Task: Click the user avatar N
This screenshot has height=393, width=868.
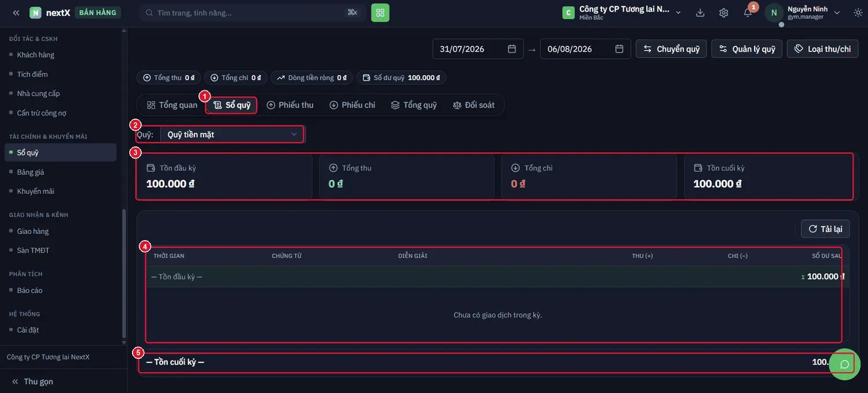Action: 774,13
